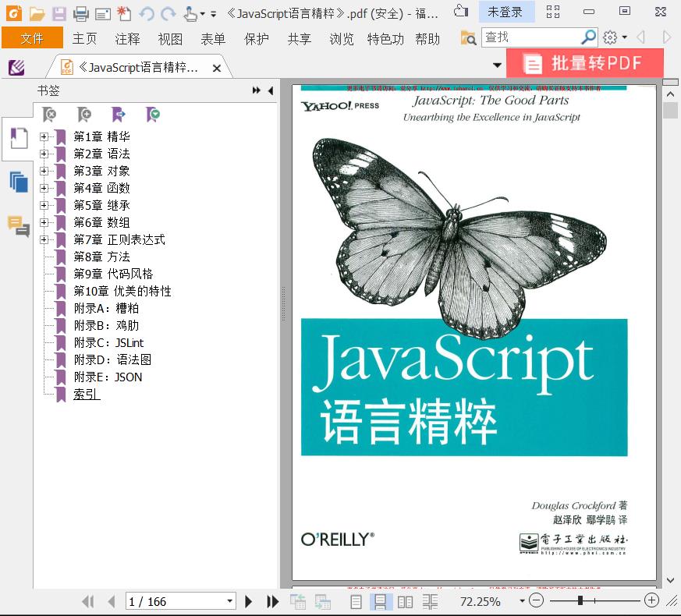Go to bookmark 第9章 代码风格
681x616 pixels.
113,274
